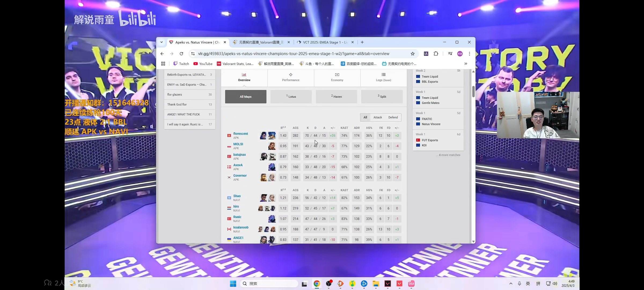Screen dimensions: 644x290
Task: Open the Chrome three-dot menu
Action: (x=470, y=54)
